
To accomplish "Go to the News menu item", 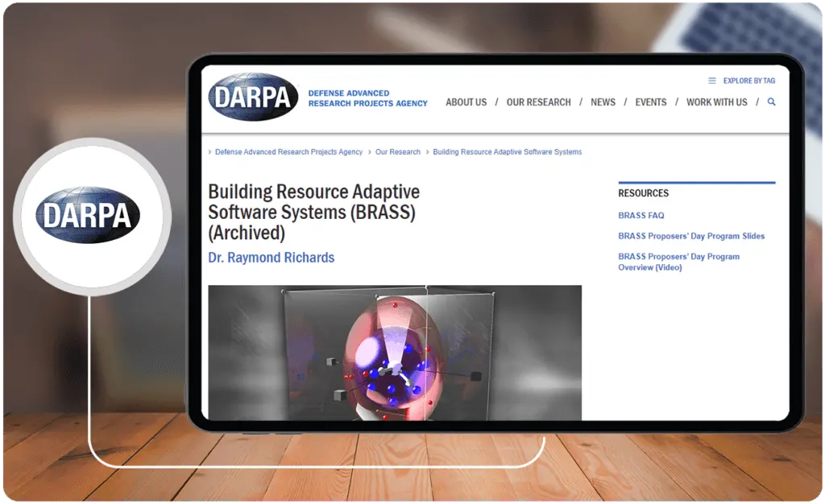I will [603, 102].
